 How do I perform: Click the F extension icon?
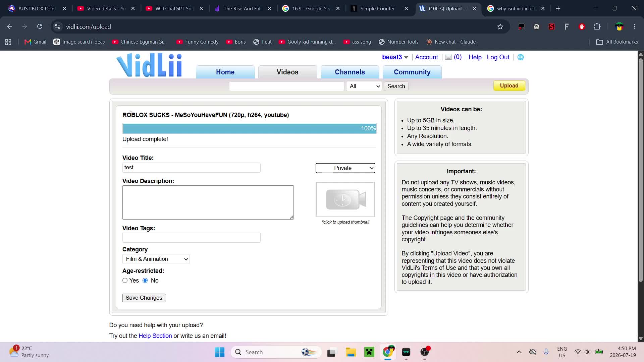(567, 26)
